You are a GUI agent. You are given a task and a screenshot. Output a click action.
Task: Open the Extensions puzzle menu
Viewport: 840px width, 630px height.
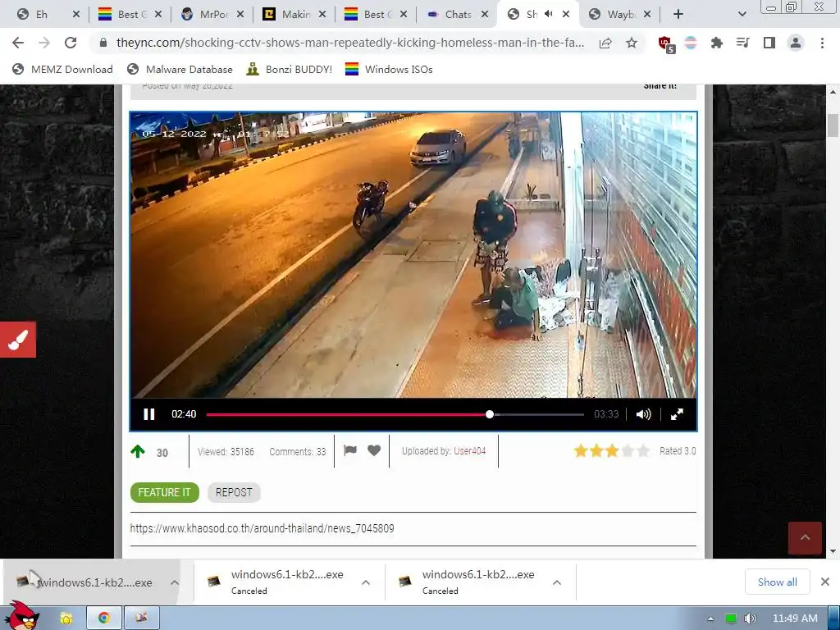pos(717,43)
